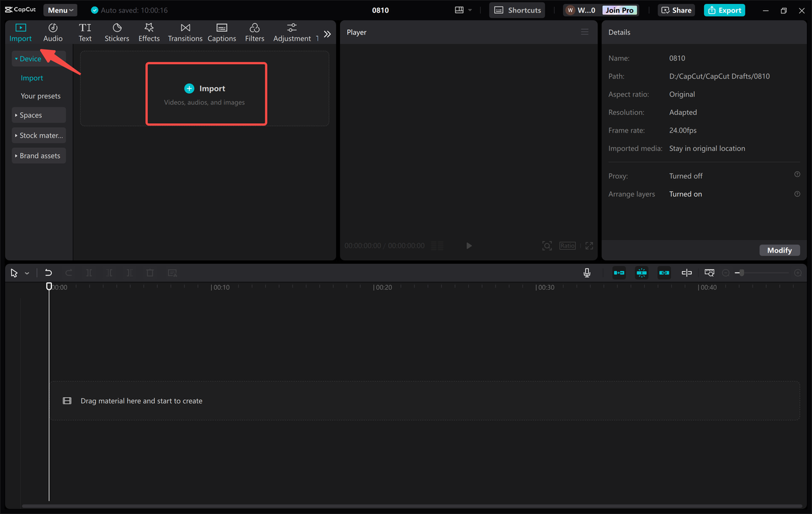812x514 pixels.
Task: Click the Join Pro badge
Action: point(619,10)
